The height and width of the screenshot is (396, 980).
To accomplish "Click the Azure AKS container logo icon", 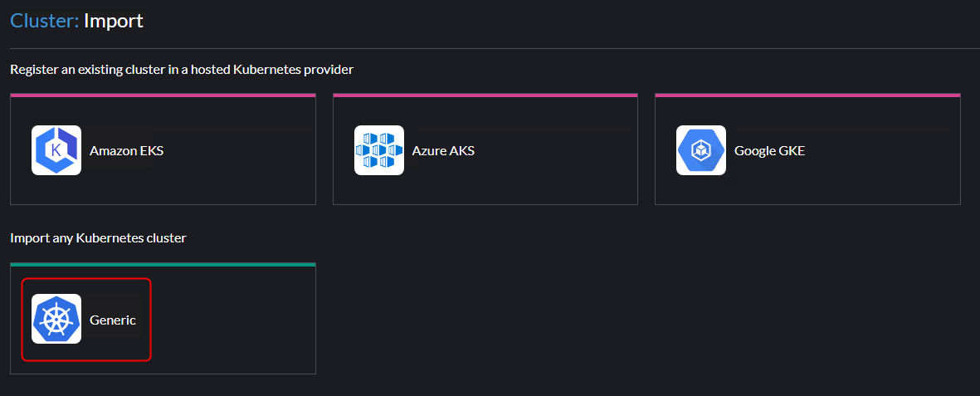I will (379, 150).
